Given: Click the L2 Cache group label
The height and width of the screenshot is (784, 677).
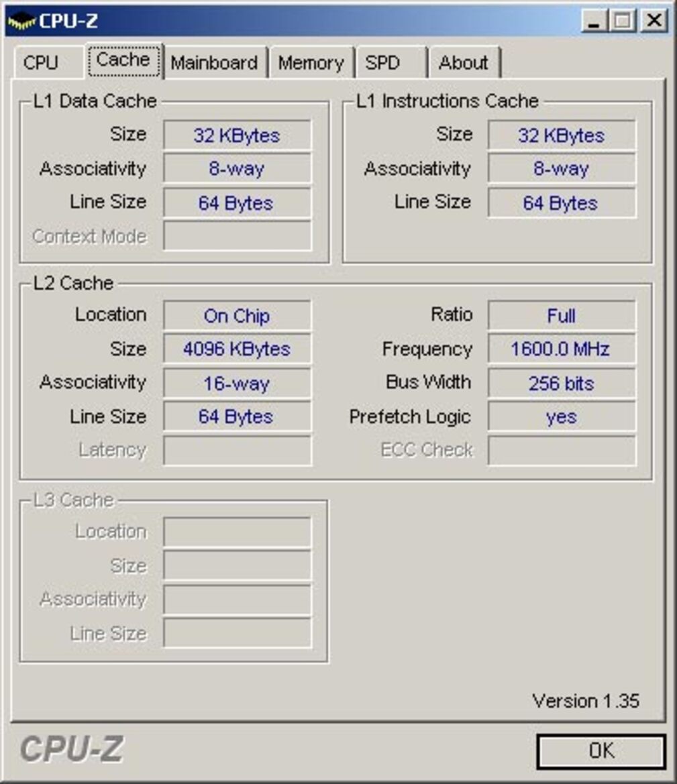Looking at the screenshot, I should (74, 283).
